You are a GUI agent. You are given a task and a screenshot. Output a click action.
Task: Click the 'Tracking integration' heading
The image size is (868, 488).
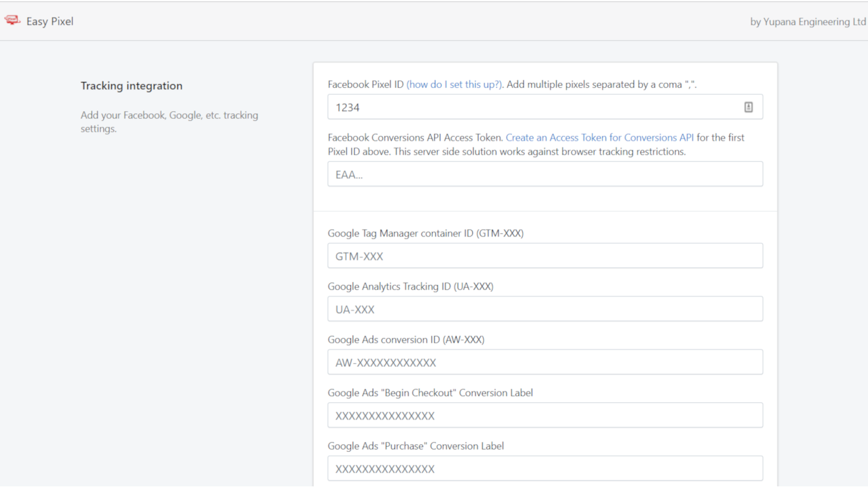pos(131,86)
